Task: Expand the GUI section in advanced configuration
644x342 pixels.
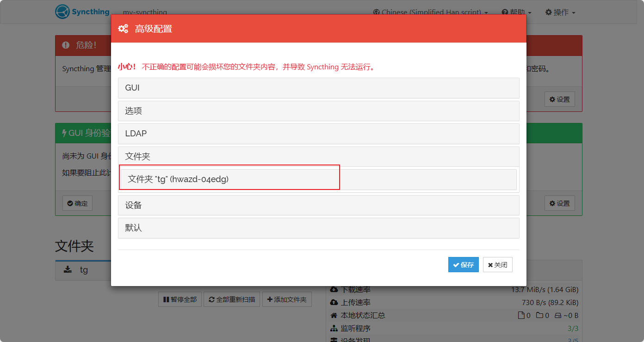Action: [318, 88]
